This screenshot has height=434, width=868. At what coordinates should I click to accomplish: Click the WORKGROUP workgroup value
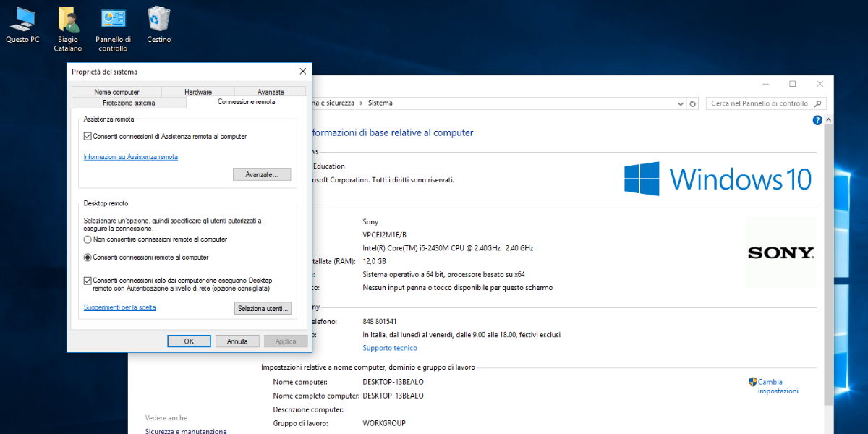click(x=384, y=423)
